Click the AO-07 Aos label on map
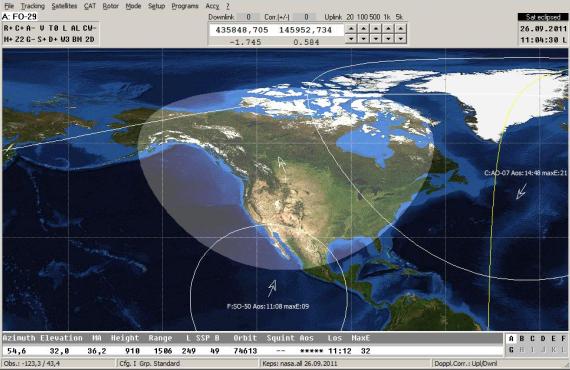Viewport: 570px width, 370px height. 526,173
